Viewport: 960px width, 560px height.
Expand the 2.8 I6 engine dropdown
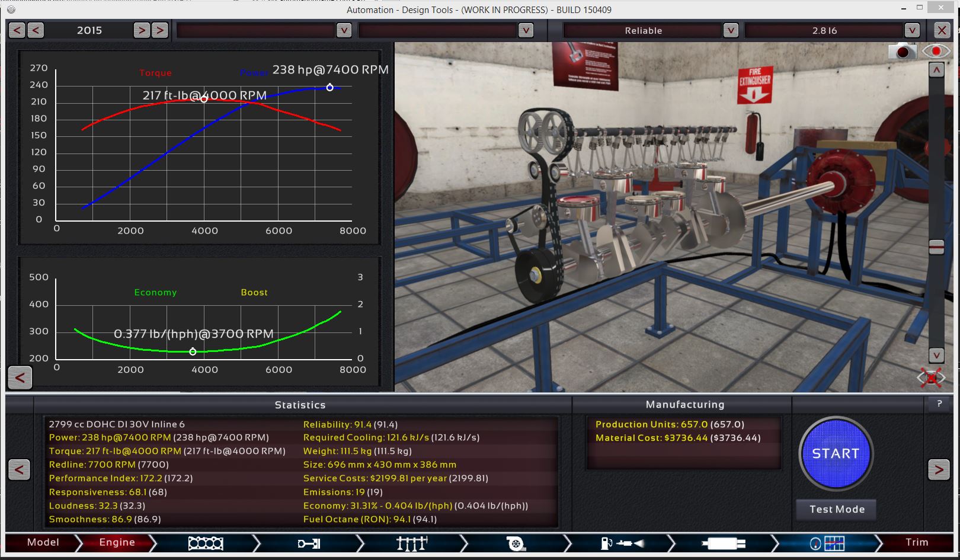pos(912,30)
